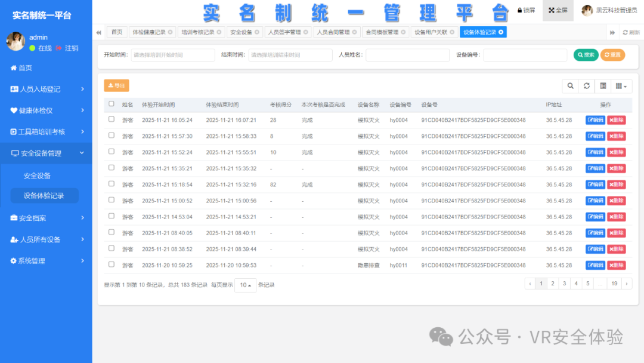Image resolution: width=644 pixels, height=363 pixels.
Task: Open the 安全设备 submenu item
Action: click(x=37, y=176)
